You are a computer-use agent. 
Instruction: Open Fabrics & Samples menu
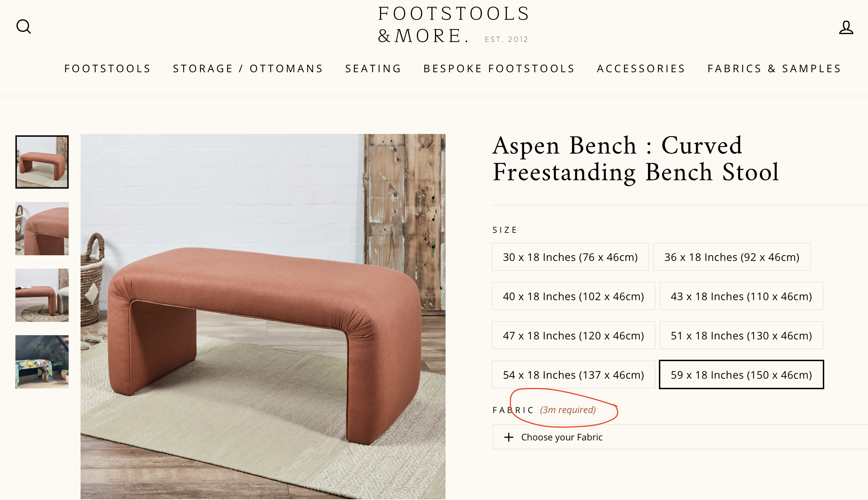(774, 68)
